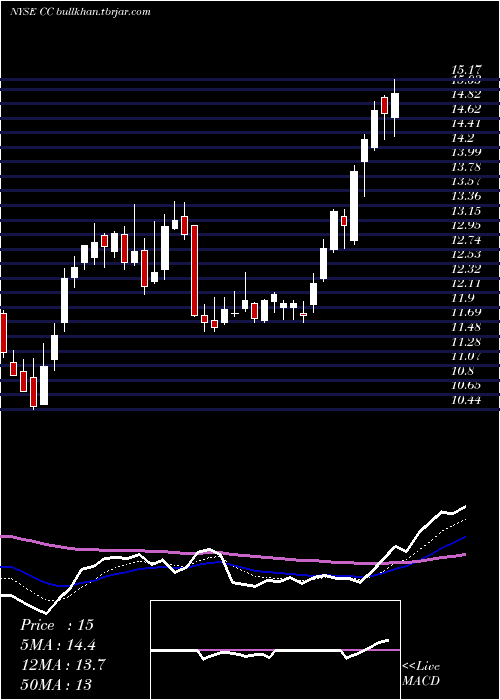500x700 pixels.
Task: Click the 13.57 price axis label
Action: (466, 182)
